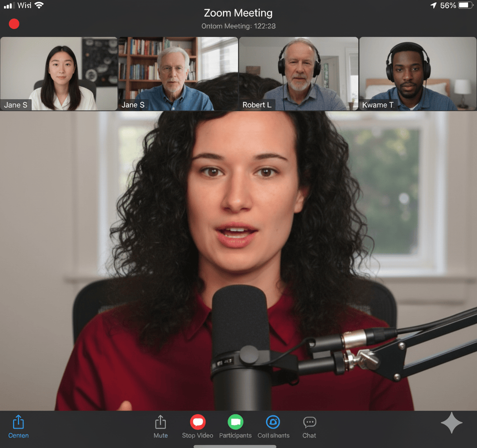This screenshot has width=477, height=448.
Task: Tap the blue camera icon above Coll slnants
Action: (273, 422)
